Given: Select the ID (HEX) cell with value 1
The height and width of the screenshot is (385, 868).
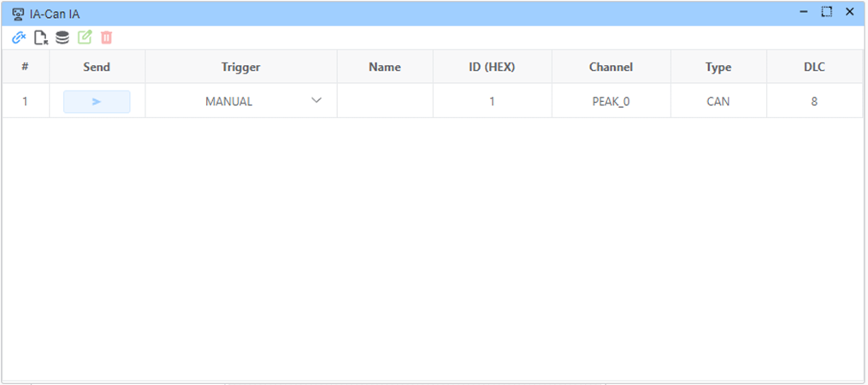Looking at the screenshot, I should (x=492, y=101).
